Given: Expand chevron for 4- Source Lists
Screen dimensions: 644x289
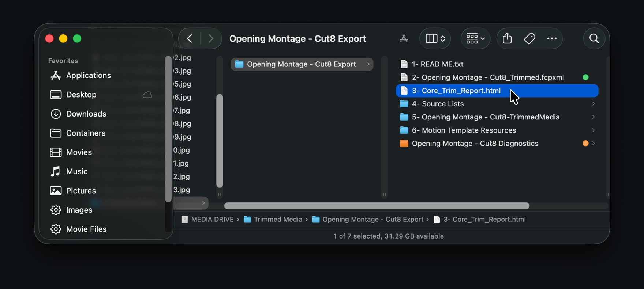Looking at the screenshot, I should pyautogui.click(x=593, y=104).
